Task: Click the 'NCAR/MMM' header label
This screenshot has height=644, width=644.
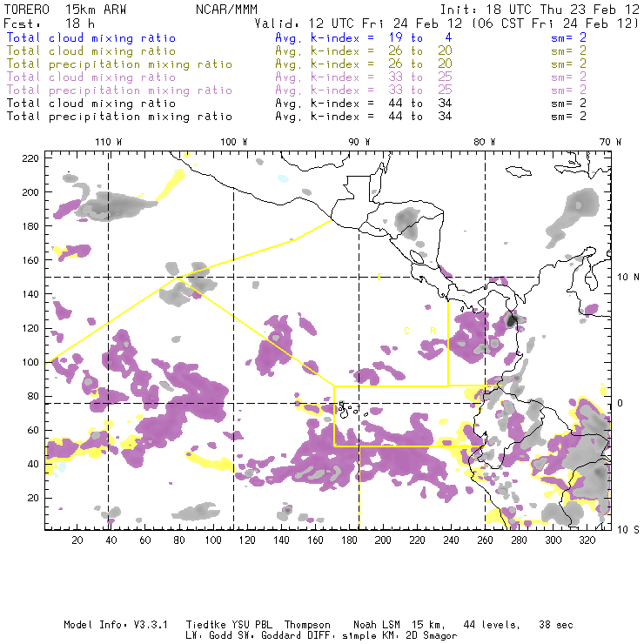Action: tap(226, 10)
